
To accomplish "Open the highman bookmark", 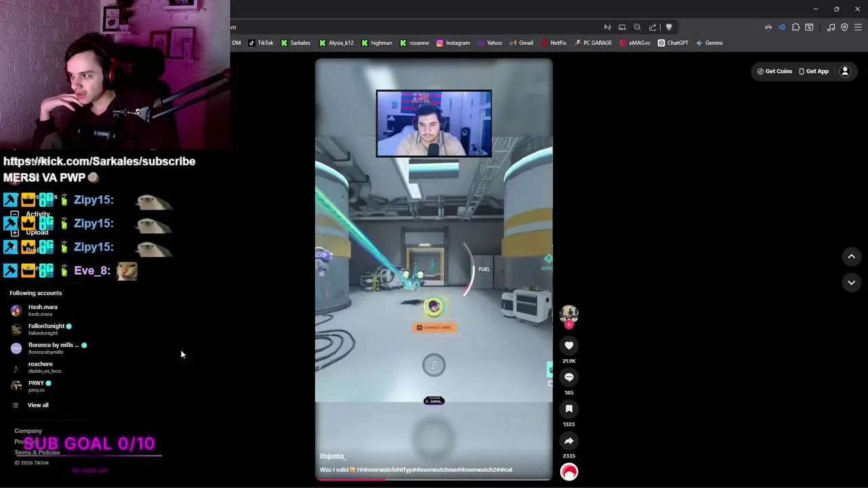I will [x=376, y=43].
